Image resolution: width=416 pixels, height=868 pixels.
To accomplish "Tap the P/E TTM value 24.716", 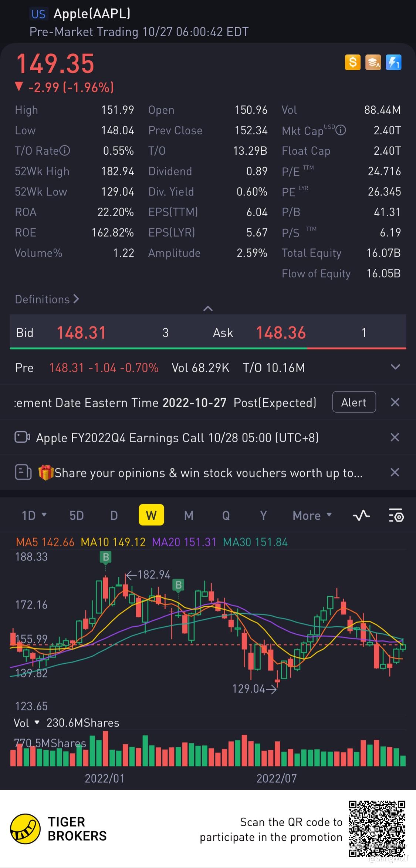I will (x=384, y=171).
